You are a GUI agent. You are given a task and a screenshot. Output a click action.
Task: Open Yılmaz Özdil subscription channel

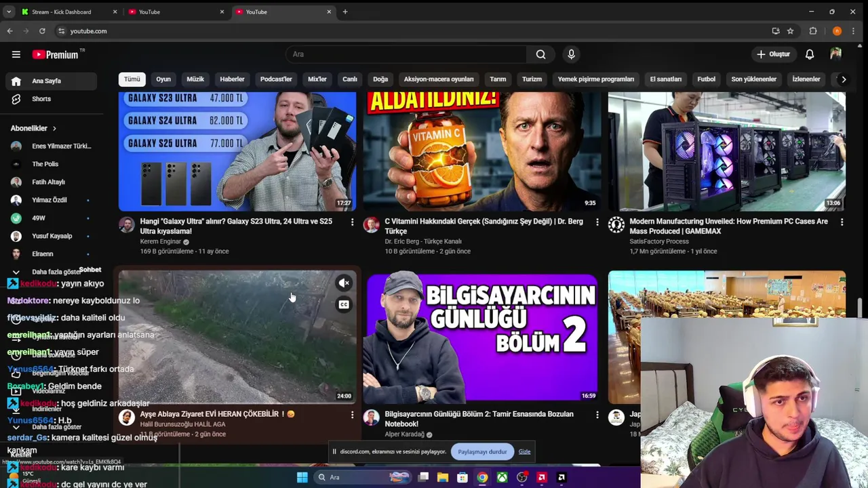51,200
